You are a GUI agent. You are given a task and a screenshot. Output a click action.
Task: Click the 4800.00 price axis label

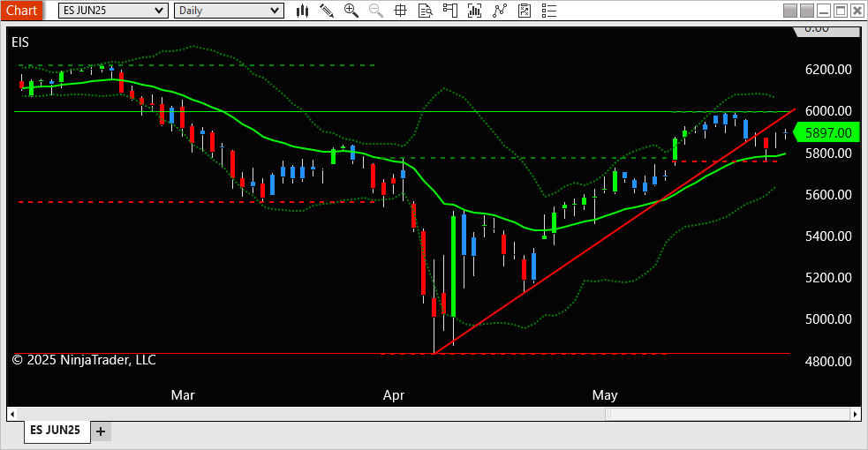(x=828, y=362)
